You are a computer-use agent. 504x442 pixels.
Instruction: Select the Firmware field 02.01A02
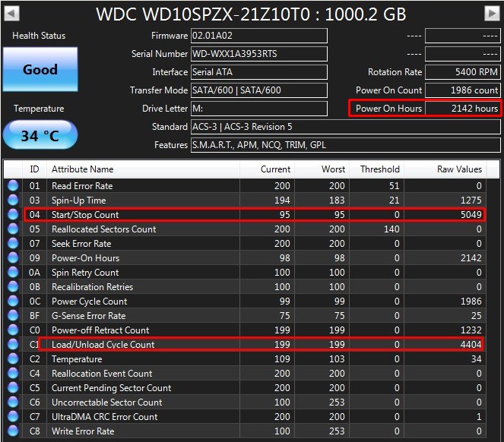click(x=259, y=36)
